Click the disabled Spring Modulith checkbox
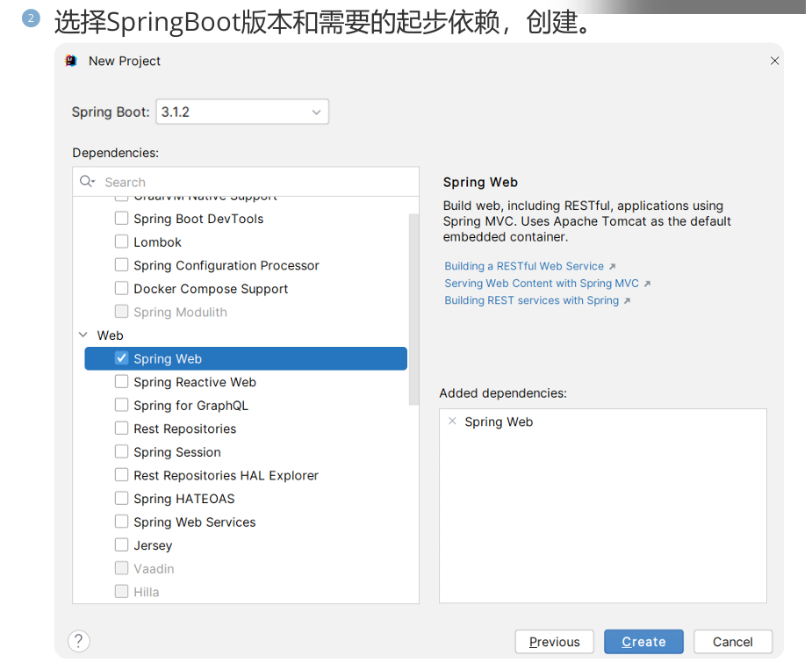Viewport: 812px width, 663px height. [x=121, y=311]
